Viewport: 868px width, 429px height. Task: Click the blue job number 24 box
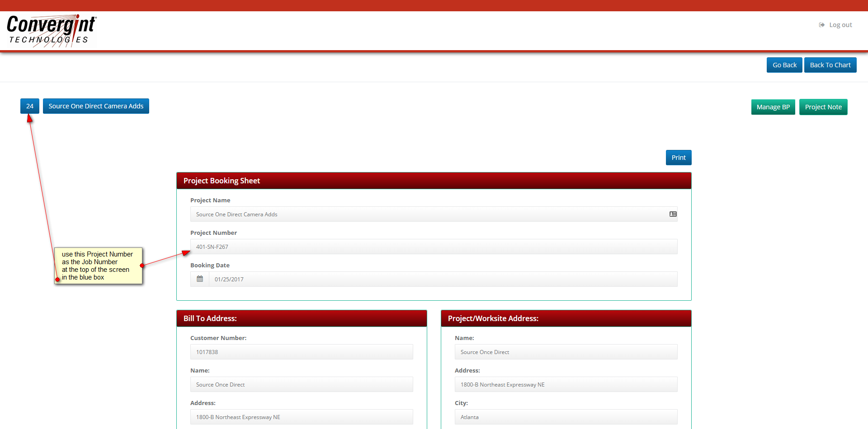pos(30,106)
